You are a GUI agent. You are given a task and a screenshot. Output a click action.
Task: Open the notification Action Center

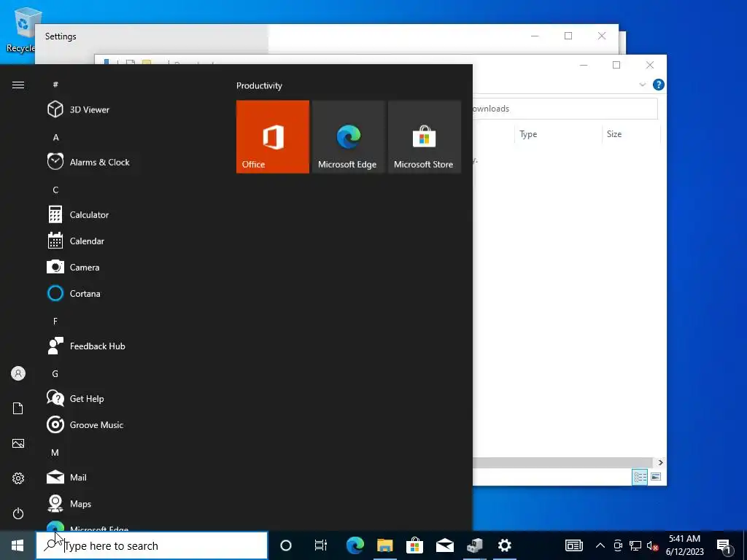tap(724, 545)
